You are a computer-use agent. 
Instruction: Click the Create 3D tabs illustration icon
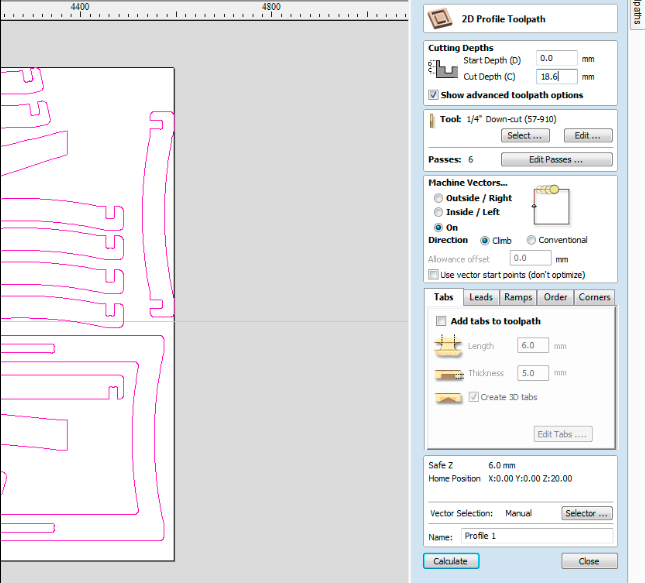click(448, 398)
